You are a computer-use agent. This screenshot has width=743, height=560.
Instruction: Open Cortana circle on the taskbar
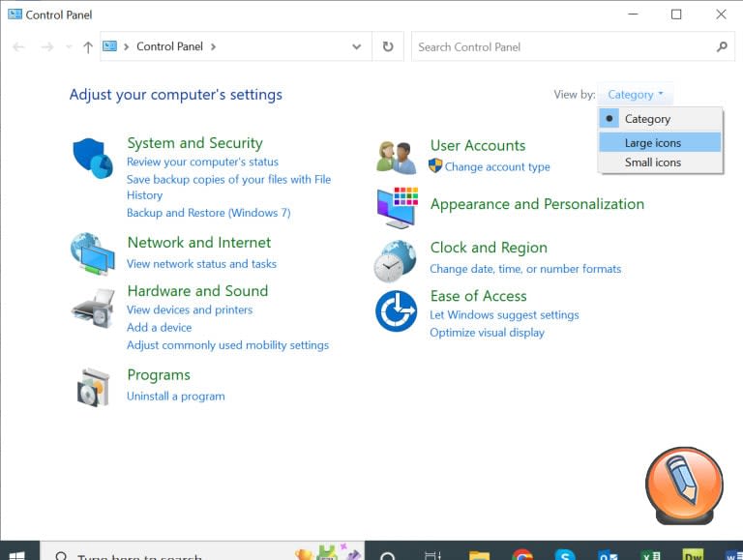coord(388,555)
